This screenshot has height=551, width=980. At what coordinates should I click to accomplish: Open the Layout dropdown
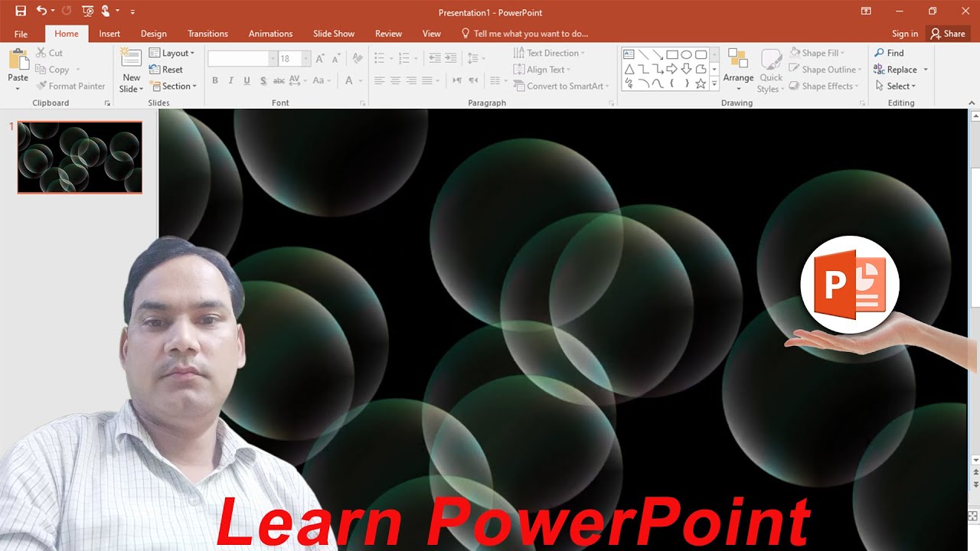pos(172,53)
